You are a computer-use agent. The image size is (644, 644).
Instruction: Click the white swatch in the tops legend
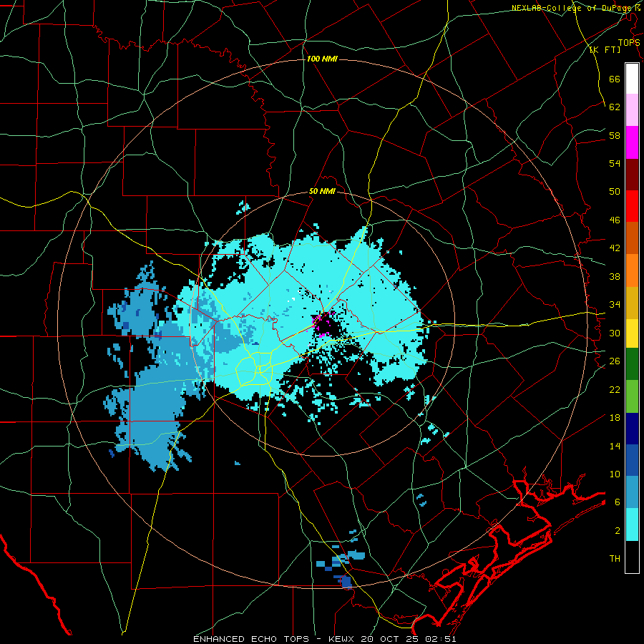click(x=632, y=79)
